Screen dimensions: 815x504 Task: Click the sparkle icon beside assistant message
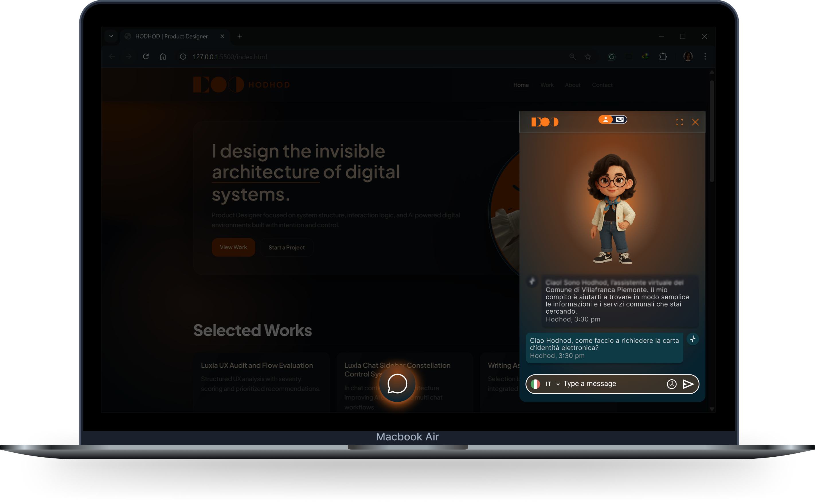(x=532, y=281)
